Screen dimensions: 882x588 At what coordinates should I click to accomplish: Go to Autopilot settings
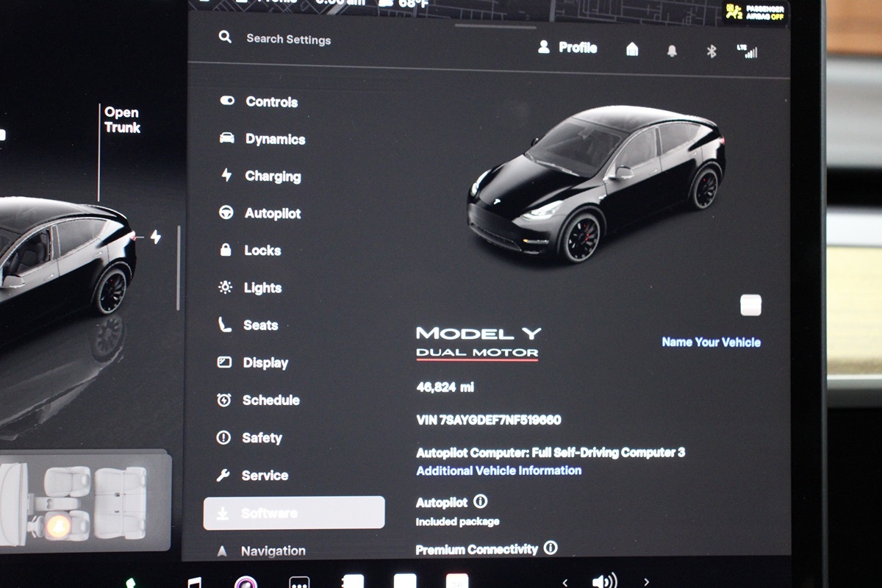coord(273,214)
